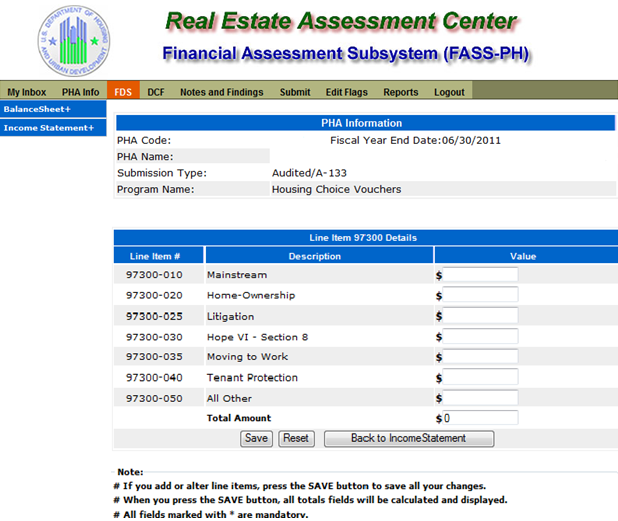Click the Program Name label

click(x=156, y=190)
